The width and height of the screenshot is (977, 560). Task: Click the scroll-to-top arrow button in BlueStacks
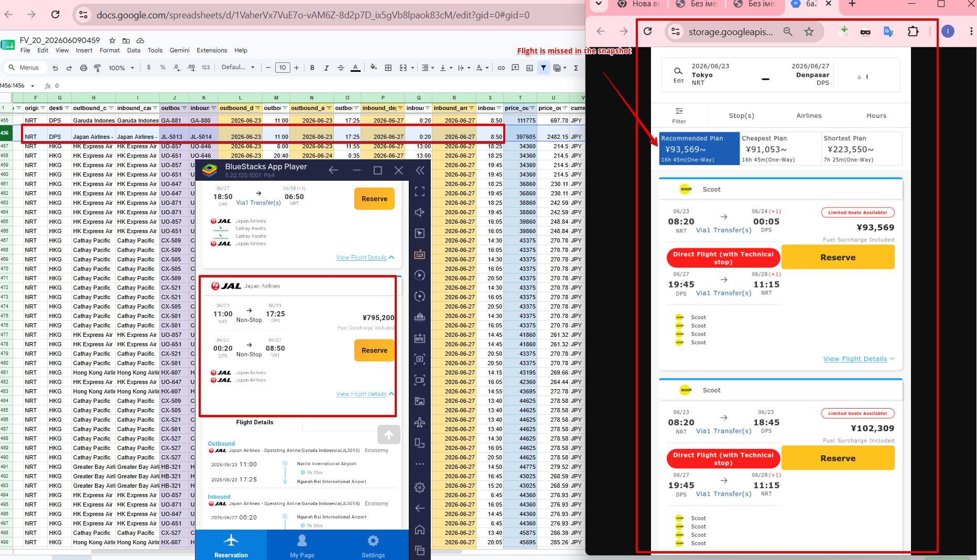click(x=388, y=435)
